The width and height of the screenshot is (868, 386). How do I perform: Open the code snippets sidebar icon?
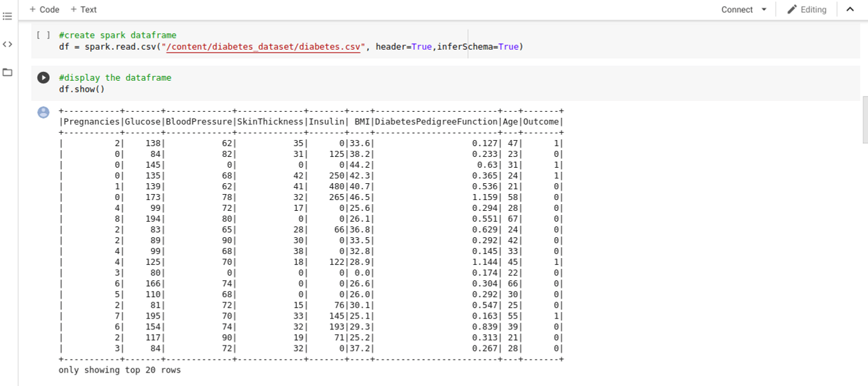click(x=7, y=44)
